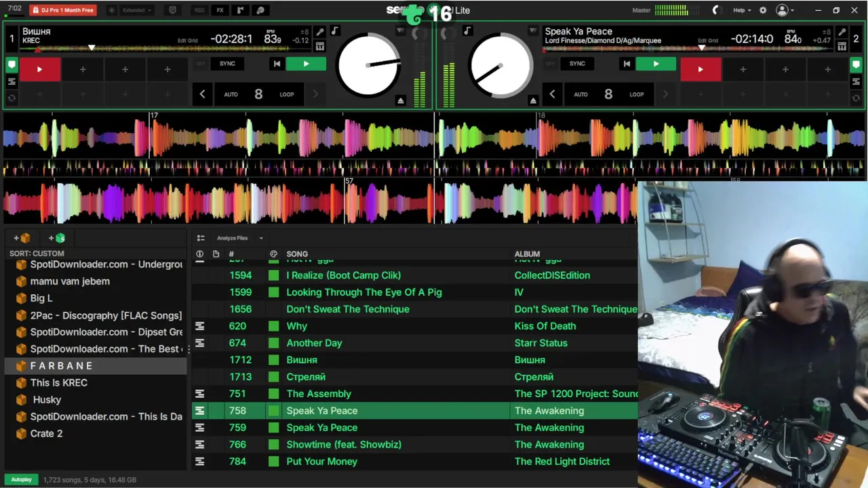Click the track status info column icon
This screenshot has width=868, height=488.
(199, 254)
